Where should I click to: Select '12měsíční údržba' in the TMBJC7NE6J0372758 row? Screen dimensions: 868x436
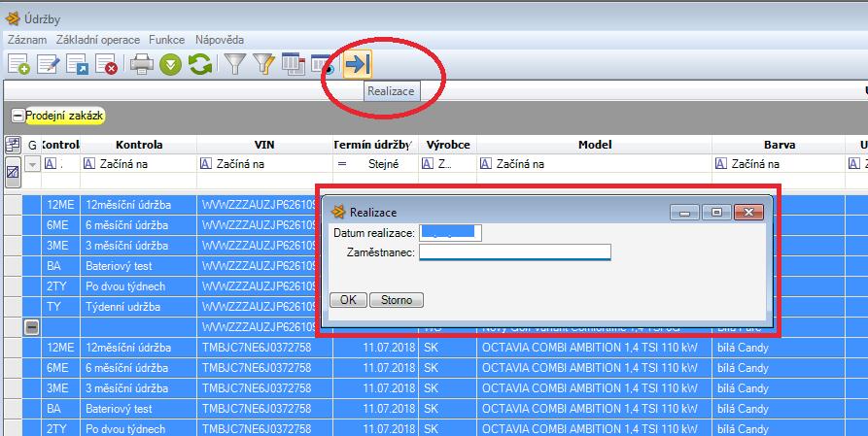pyautogui.click(x=138, y=348)
